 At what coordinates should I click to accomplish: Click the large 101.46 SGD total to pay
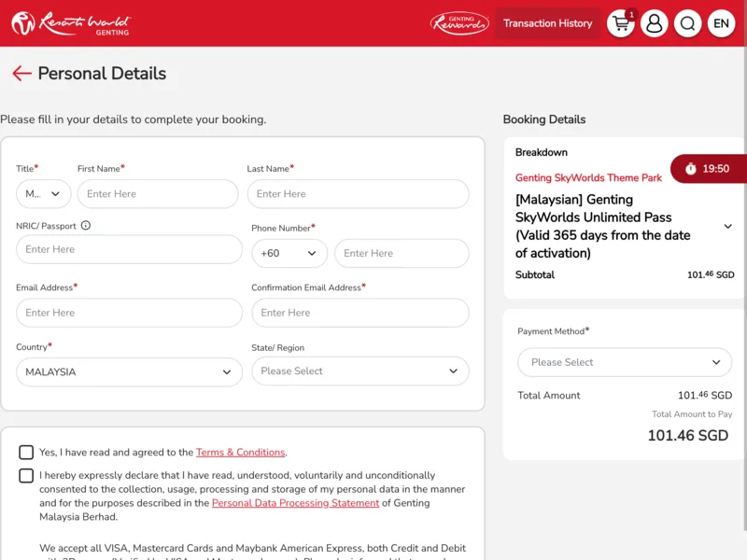[688, 435]
